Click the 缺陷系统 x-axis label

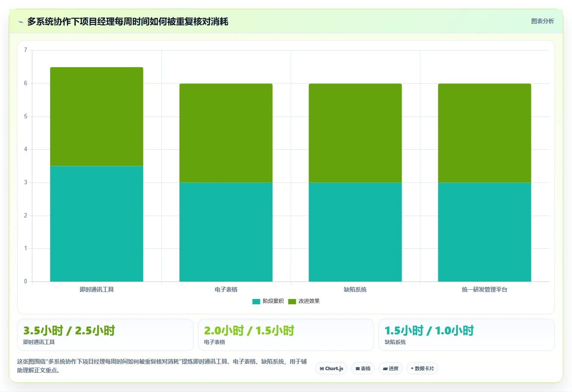355,289
